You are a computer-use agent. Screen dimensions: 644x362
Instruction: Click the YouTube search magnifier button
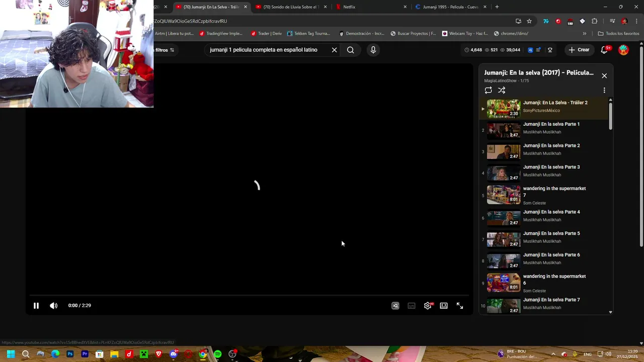pyautogui.click(x=351, y=50)
